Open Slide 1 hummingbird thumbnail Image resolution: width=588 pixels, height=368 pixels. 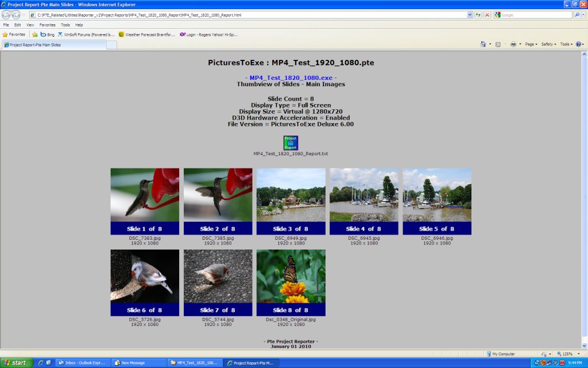tap(145, 201)
